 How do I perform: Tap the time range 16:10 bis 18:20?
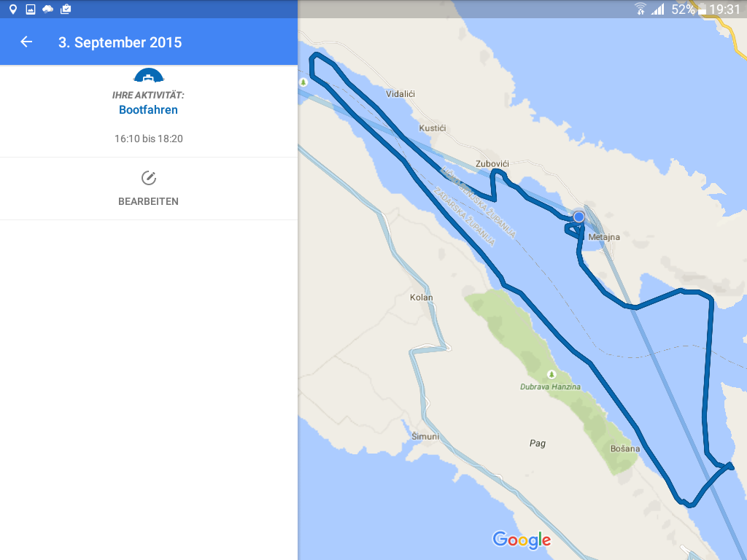[149, 139]
